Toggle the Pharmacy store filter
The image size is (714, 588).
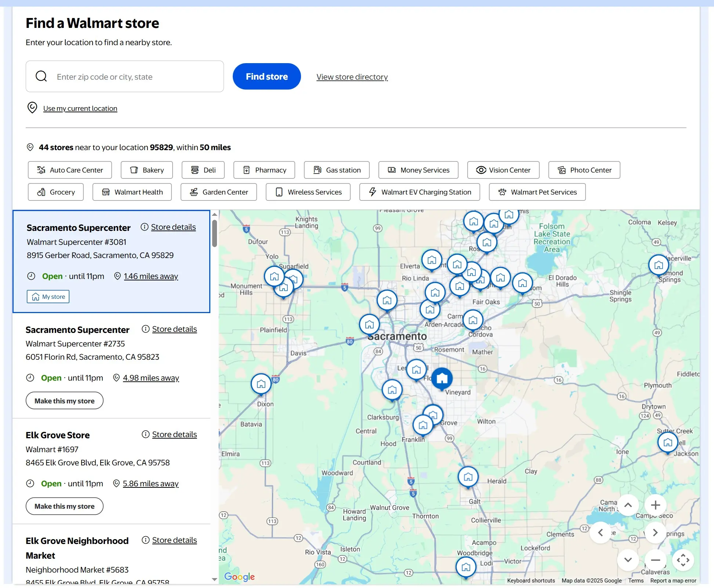(264, 170)
